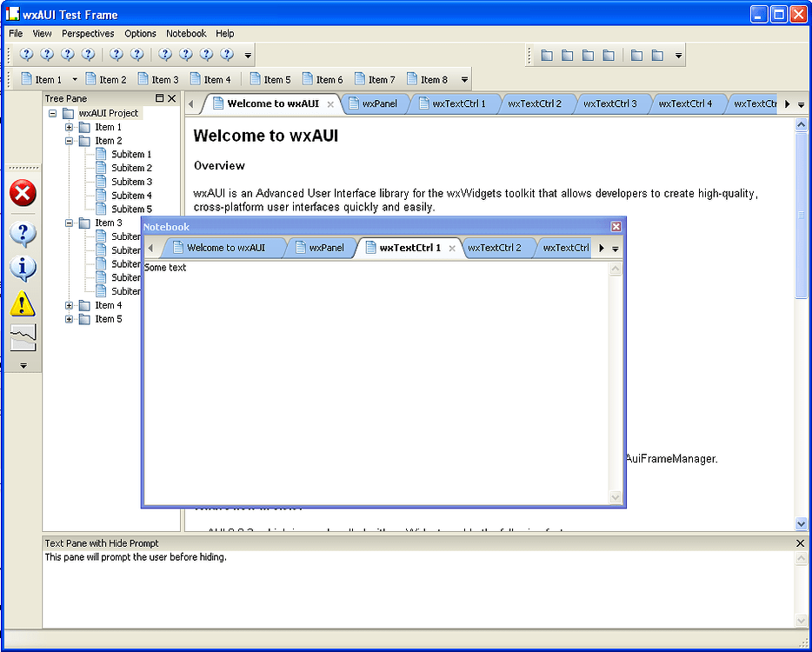The image size is (812, 652).
Task: Click the main page scrollbar down arrow
Action: click(x=801, y=523)
